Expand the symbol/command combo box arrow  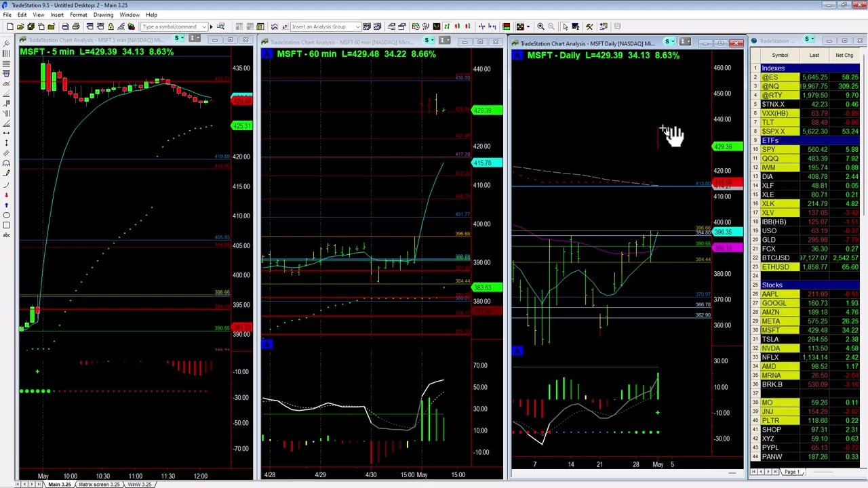203,26
